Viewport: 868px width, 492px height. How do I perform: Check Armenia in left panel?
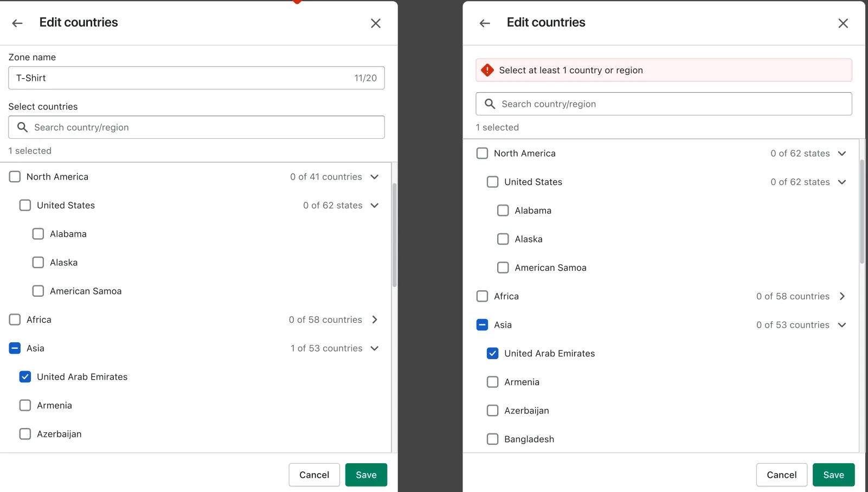click(25, 405)
